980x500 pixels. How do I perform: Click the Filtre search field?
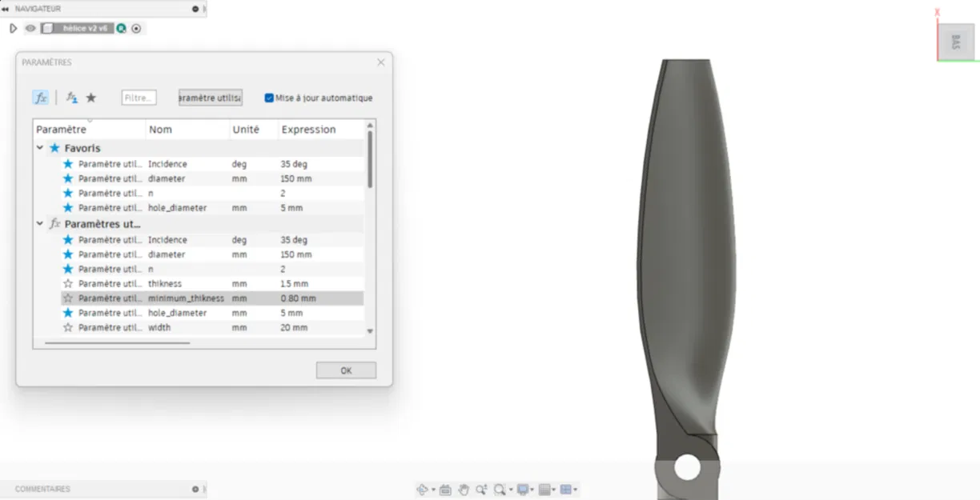coord(138,98)
